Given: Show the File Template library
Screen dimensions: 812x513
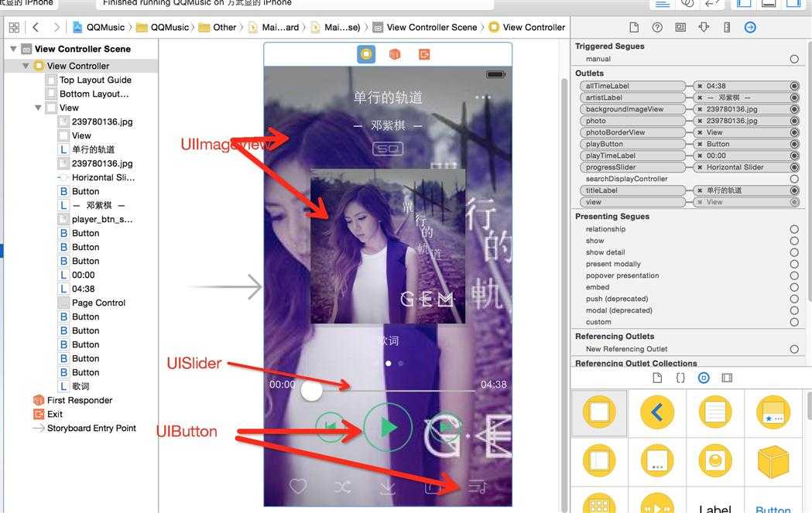Looking at the screenshot, I should [x=657, y=378].
